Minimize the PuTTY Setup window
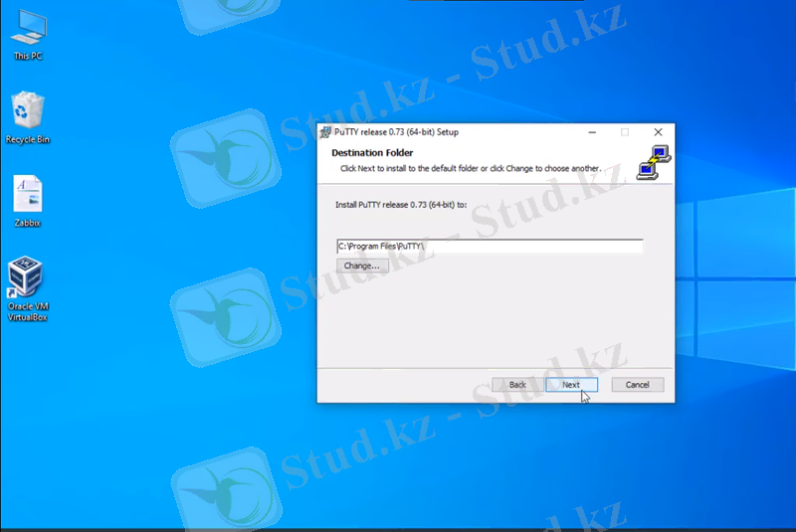This screenshot has height=532, width=796. [x=592, y=132]
